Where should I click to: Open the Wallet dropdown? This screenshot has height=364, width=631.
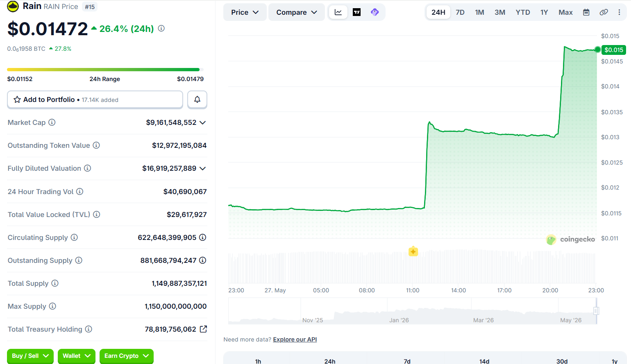click(77, 356)
